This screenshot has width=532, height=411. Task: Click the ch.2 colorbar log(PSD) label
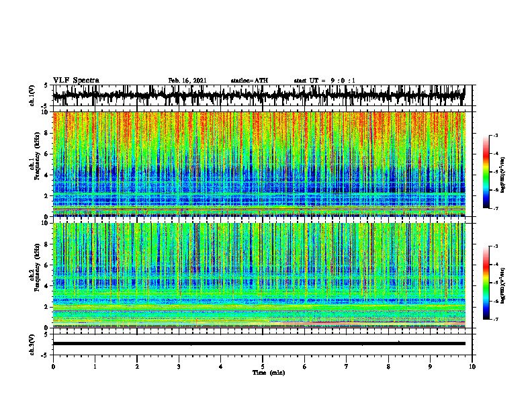pos(503,285)
